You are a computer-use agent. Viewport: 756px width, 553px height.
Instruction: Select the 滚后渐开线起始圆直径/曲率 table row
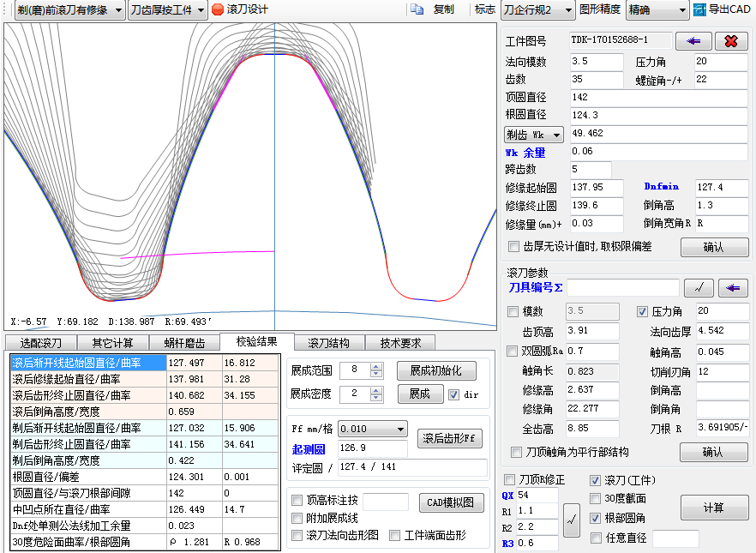[x=145, y=363]
